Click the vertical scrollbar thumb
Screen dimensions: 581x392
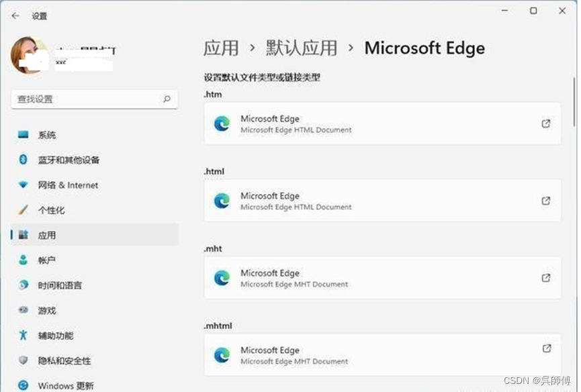[x=574, y=102]
